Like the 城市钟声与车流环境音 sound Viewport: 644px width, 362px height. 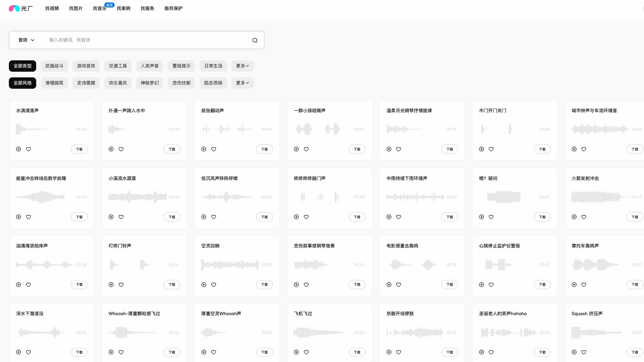(x=584, y=149)
